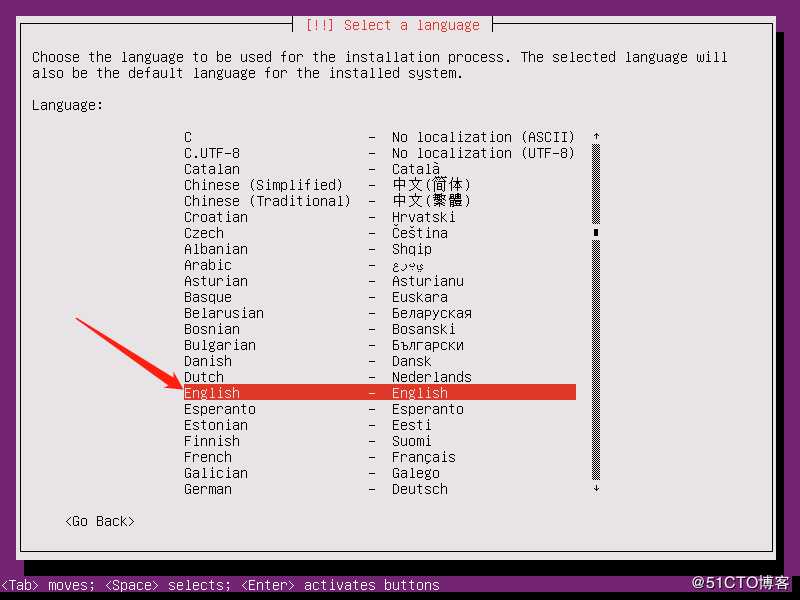Select German language entry

tap(380, 489)
